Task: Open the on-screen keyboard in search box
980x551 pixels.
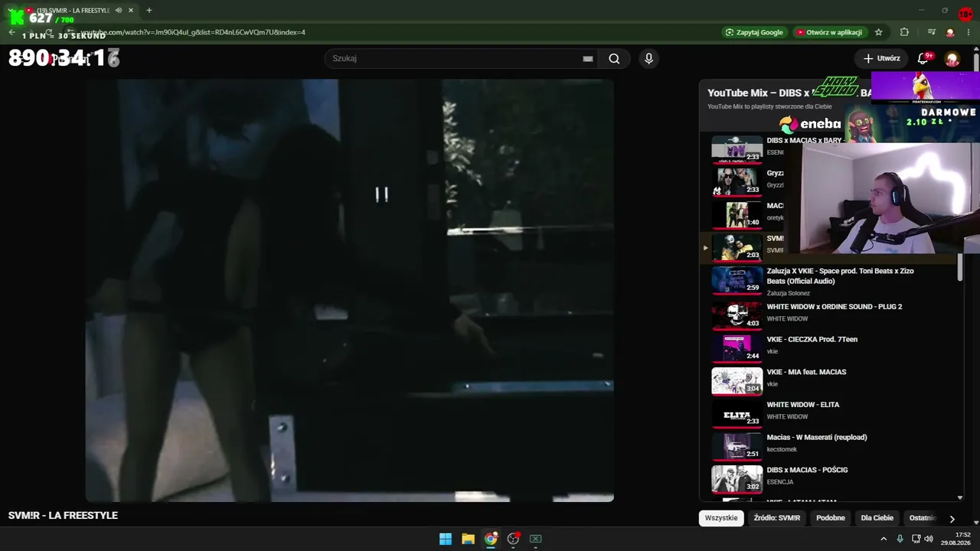Action: [588, 59]
